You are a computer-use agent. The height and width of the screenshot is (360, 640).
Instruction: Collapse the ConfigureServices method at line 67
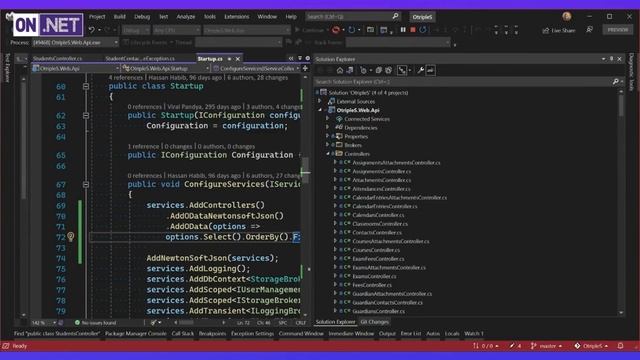pyautogui.click(x=86, y=184)
